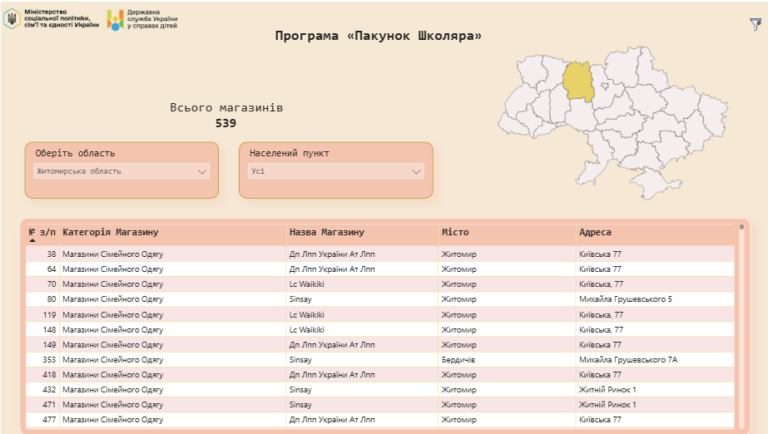Click address Михайла Грушевського 5
The image size is (768, 434).
[x=625, y=299]
